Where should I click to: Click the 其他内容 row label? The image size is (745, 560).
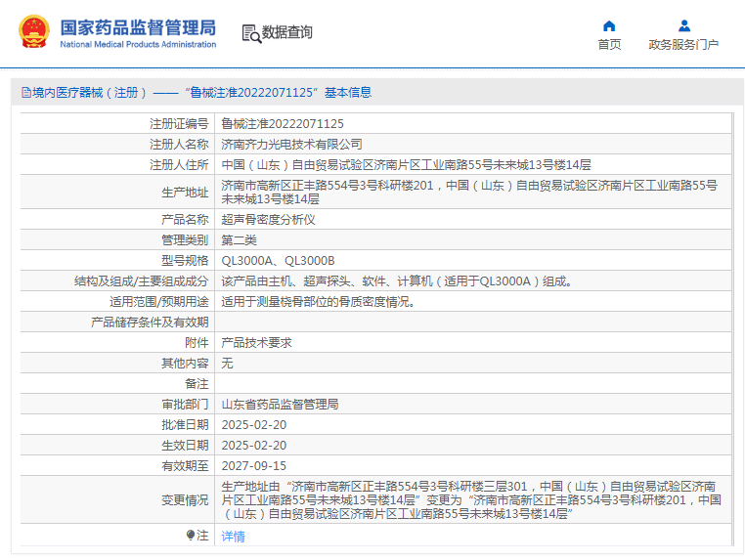(x=185, y=363)
